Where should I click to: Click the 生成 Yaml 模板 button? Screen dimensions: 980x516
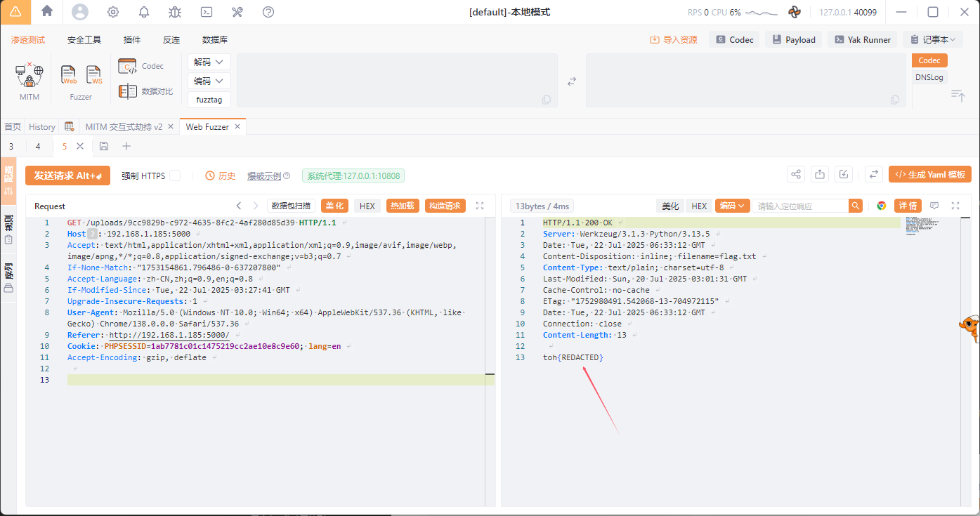click(x=929, y=175)
